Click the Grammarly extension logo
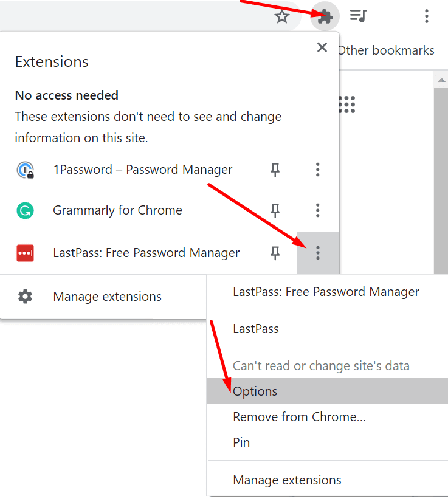This screenshot has width=448, height=499. 25,210
